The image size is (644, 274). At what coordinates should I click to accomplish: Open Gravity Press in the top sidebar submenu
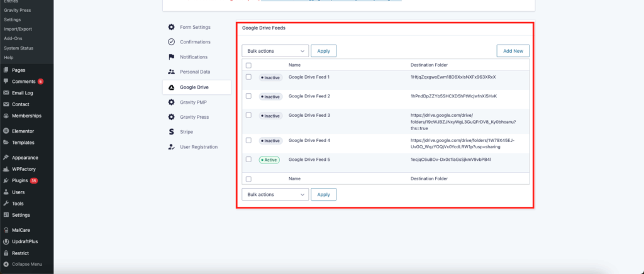17,10
